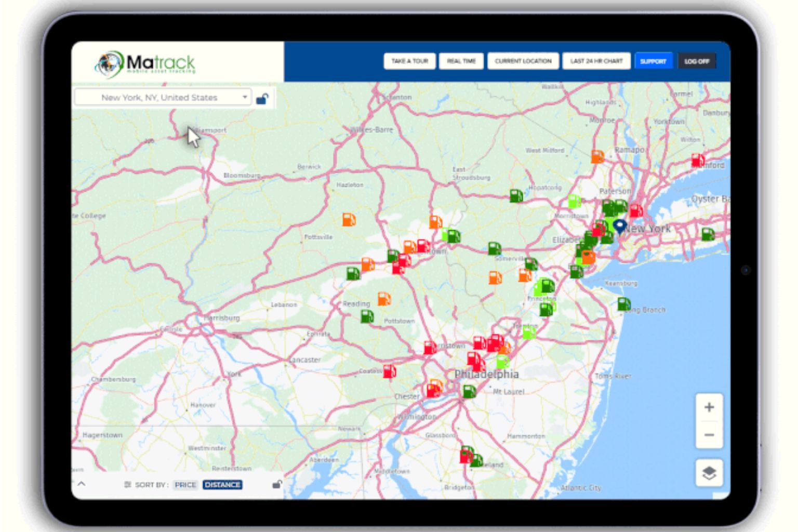
Task: Select the orange gas station marker near Ramapo
Action: pyautogui.click(x=597, y=156)
